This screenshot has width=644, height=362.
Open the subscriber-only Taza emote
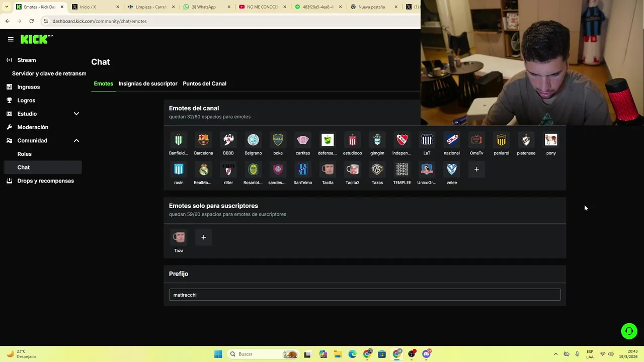pos(179,237)
